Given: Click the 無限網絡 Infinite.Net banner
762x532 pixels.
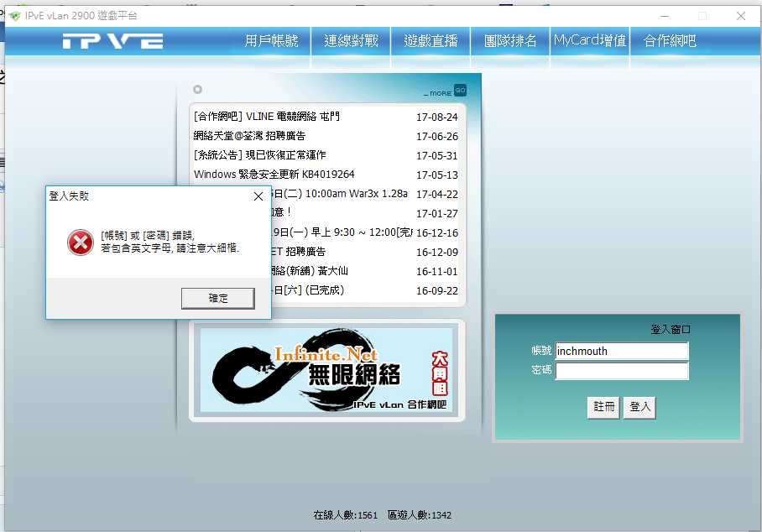Looking at the screenshot, I should 326,370.
